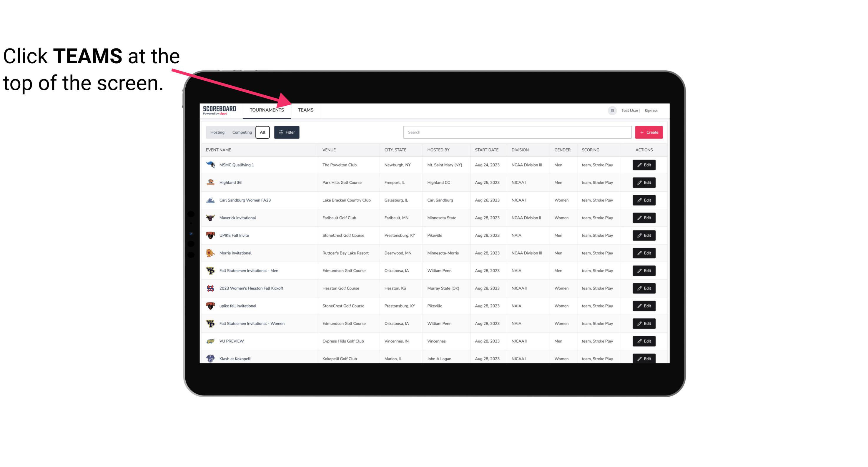868x467 pixels.
Task: Toggle the Competing filter button
Action: (x=242, y=132)
